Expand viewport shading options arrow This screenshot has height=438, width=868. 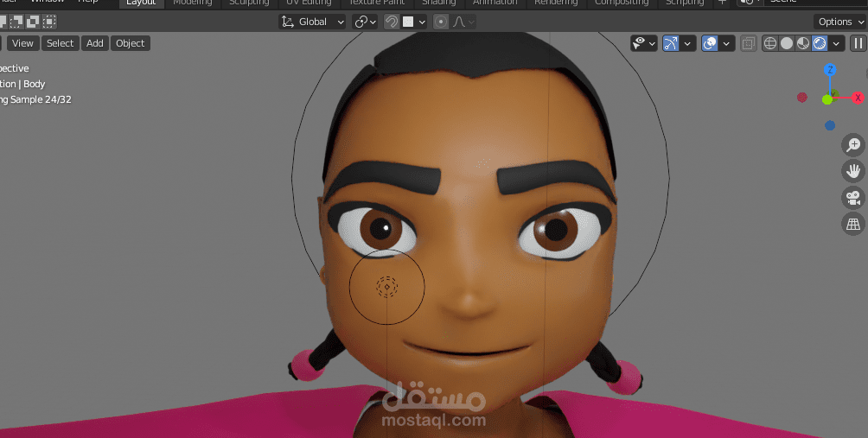pyautogui.click(x=837, y=43)
